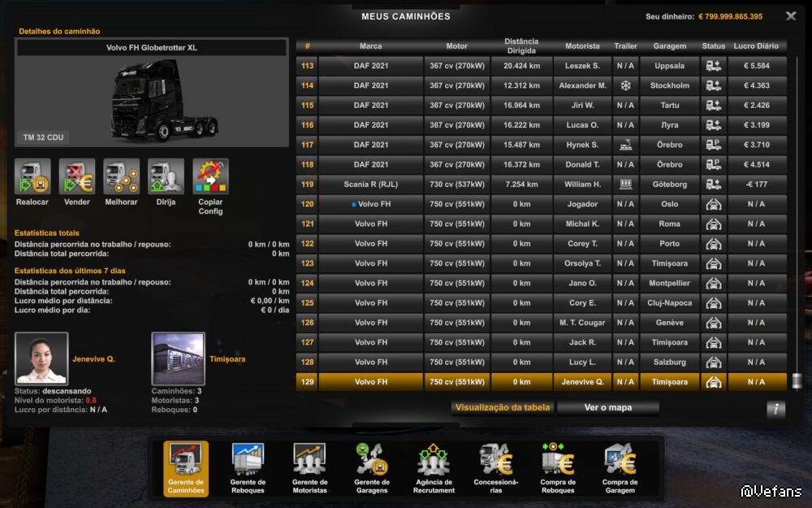The height and width of the screenshot is (508, 812).
Task: Click trailer icon in row 119
Action: (625, 185)
